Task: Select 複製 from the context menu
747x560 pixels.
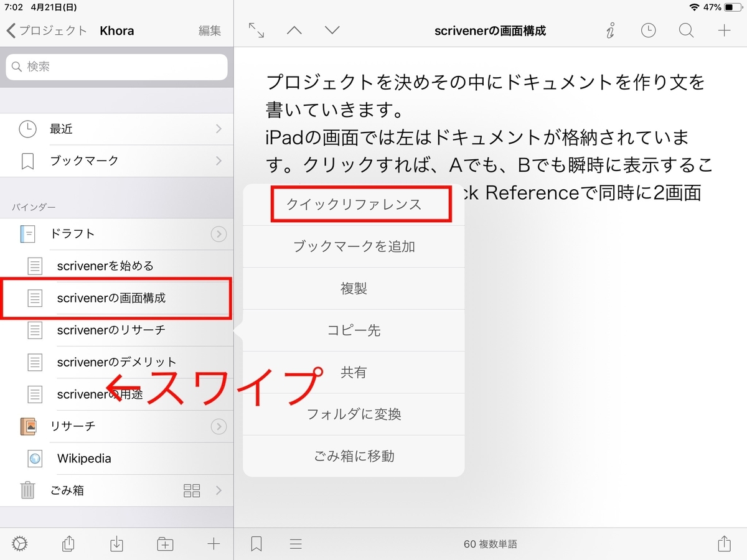Action: [x=354, y=288]
